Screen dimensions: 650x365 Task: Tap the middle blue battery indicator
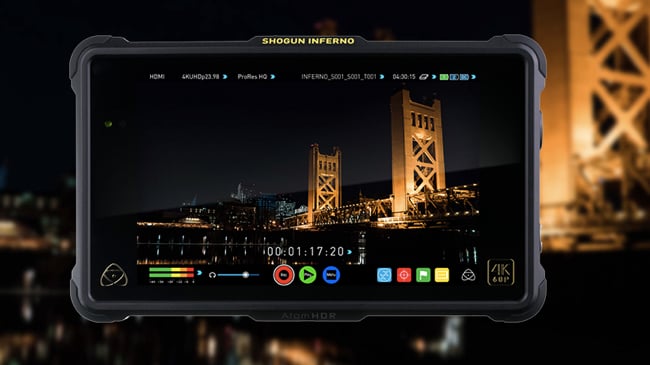[454, 77]
